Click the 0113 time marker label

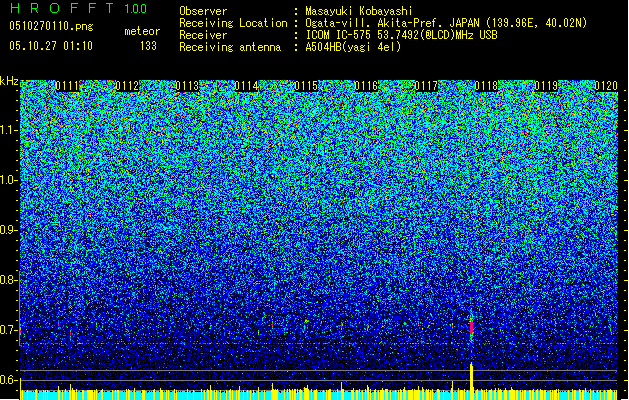187,86
